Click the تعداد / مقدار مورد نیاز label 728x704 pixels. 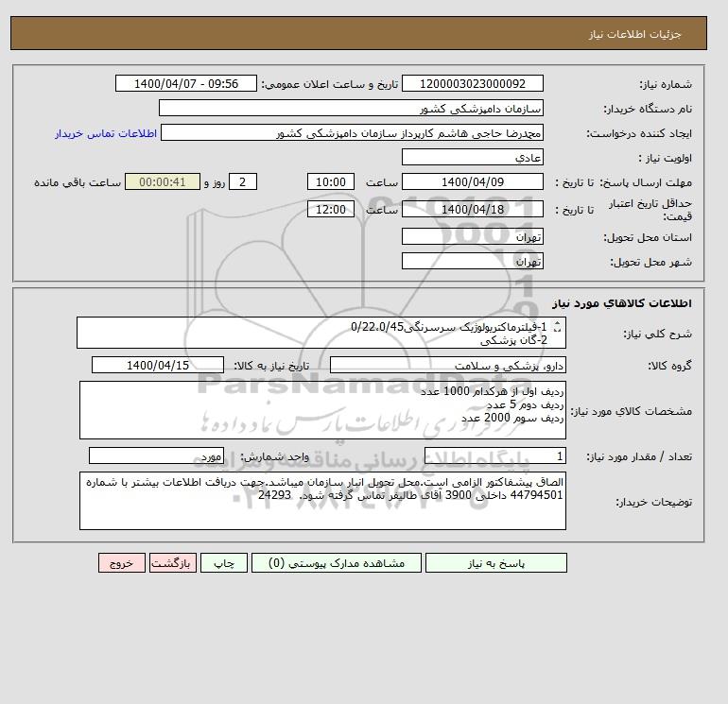[x=639, y=457]
